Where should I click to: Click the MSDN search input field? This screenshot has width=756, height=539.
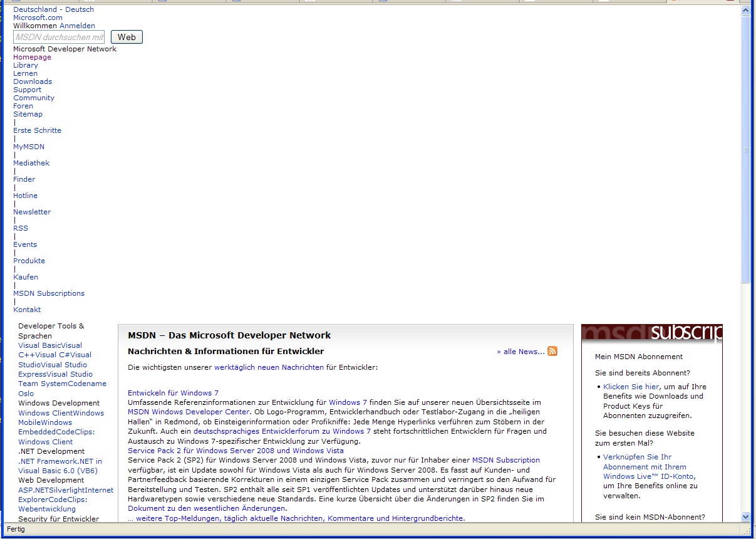tap(59, 37)
